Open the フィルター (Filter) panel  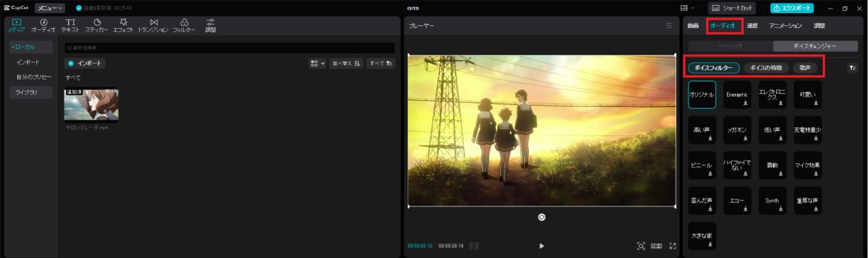184,25
